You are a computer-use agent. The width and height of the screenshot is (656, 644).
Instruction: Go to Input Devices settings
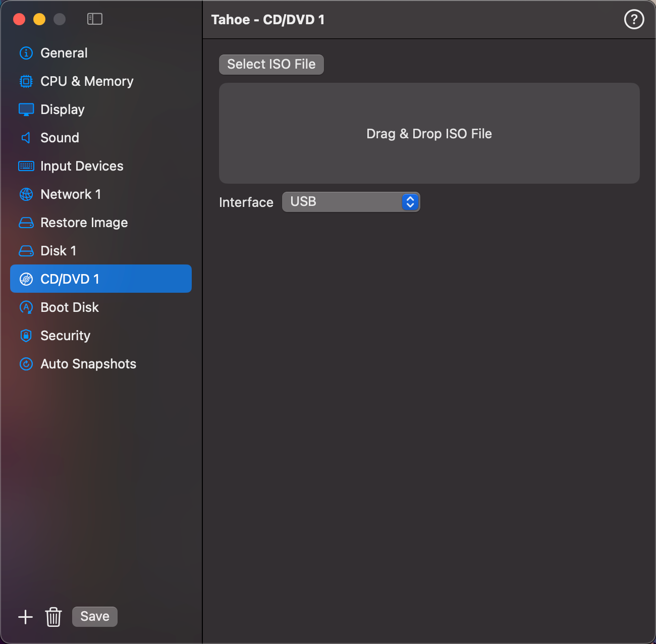(x=82, y=166)
